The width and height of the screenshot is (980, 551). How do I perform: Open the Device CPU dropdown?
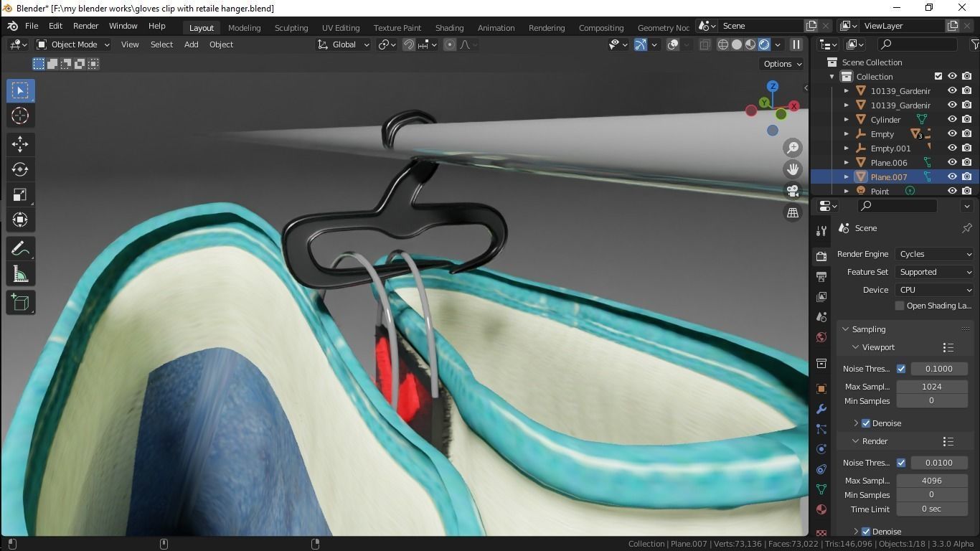[x=935, y=290]
